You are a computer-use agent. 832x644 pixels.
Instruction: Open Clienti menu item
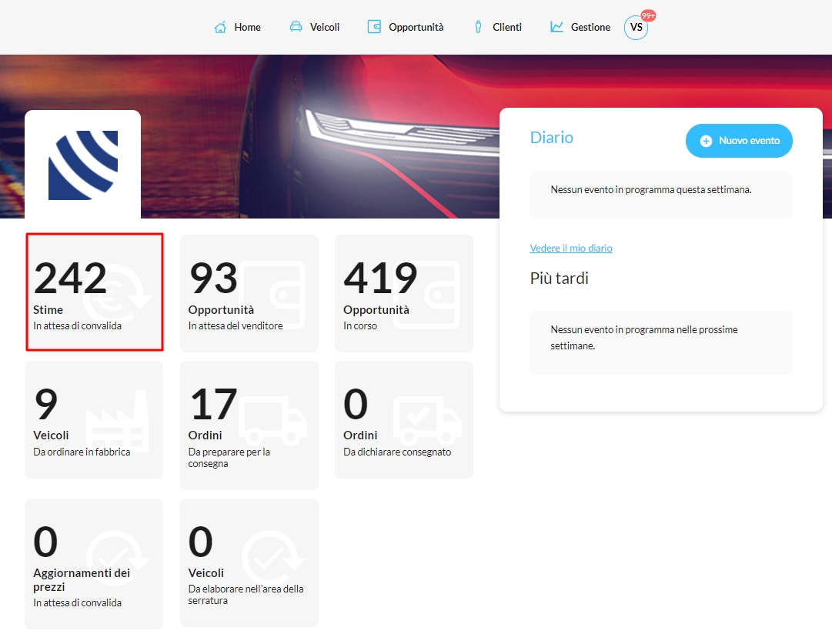pos(498,27)
